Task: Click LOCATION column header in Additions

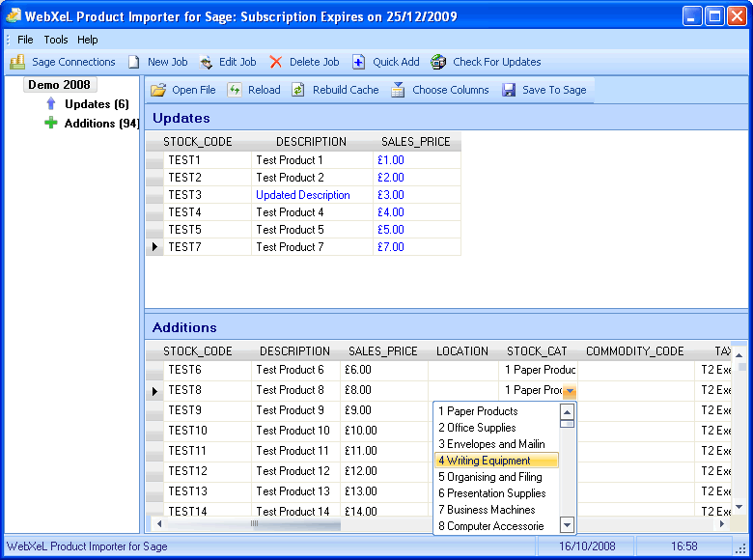Action: point(462,351)
